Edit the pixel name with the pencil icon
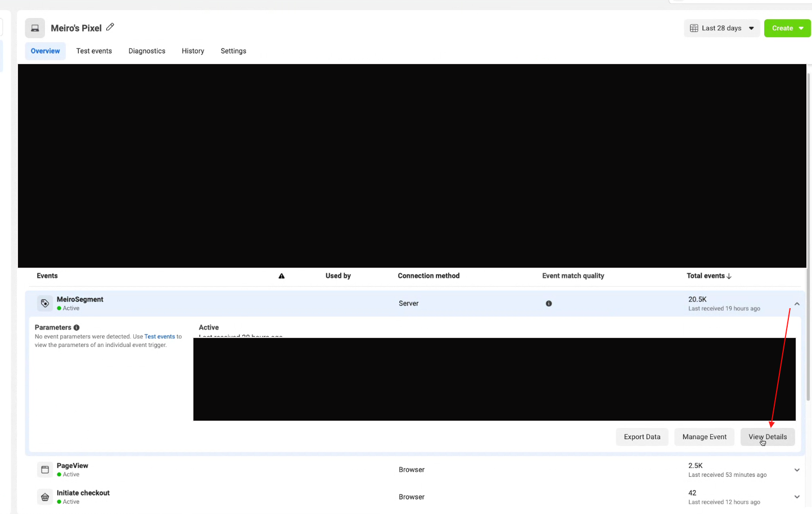The width and height of the screenshot is (812, 514). [110, 27]
